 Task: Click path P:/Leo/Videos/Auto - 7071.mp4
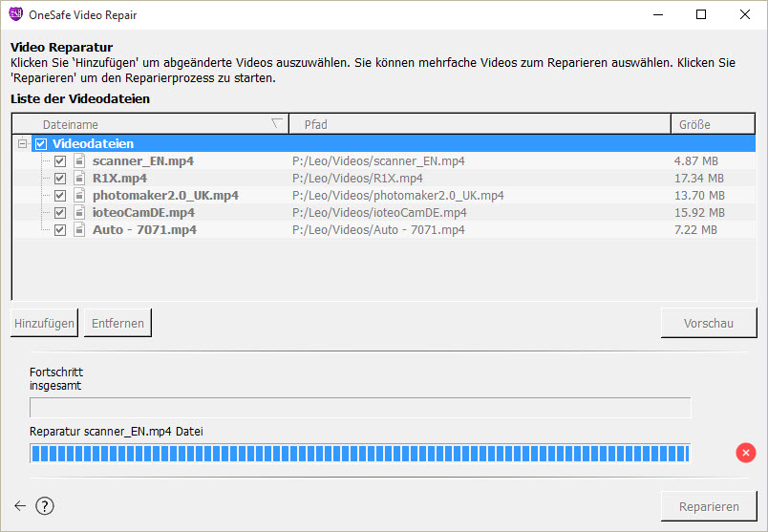[378, 230]
